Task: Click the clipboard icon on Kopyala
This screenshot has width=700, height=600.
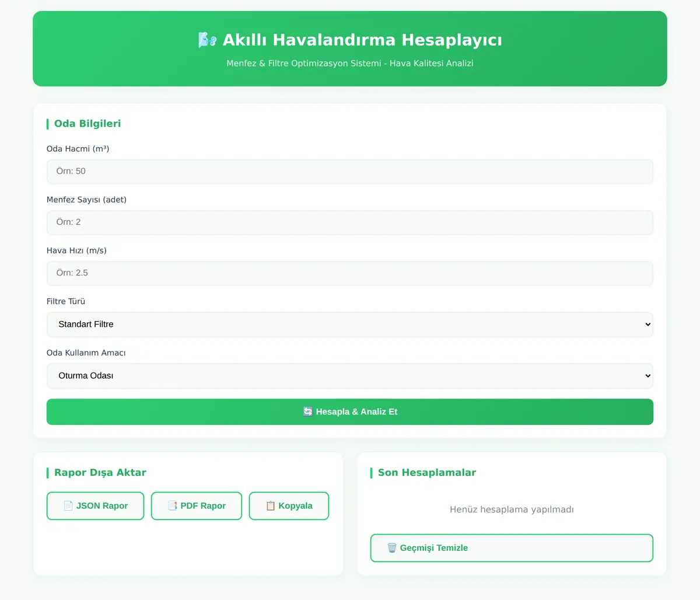Action: click(271, 506)
